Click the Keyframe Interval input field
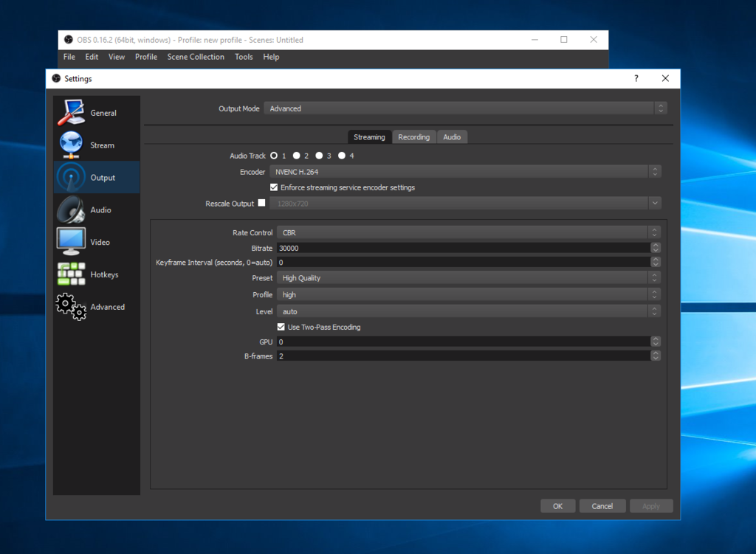This screenshot has height=554, width=756. click(464, 262)
